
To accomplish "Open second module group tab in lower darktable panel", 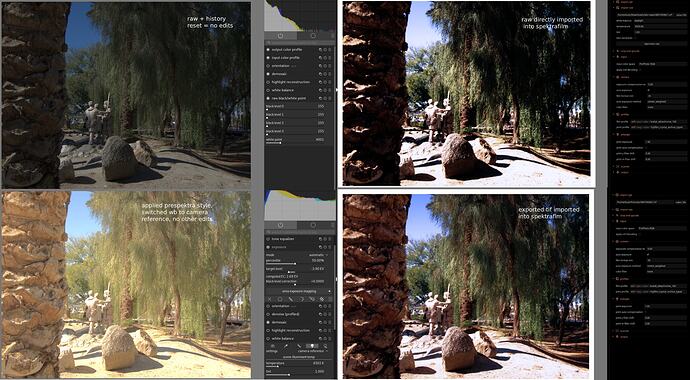I will (x=313, y=225).
